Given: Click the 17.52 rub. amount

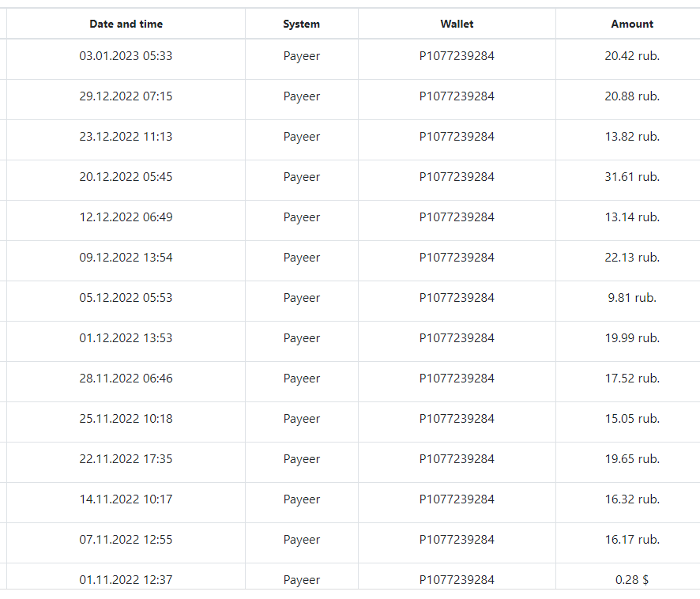Looking at the screenshot, I should coord(632,379).
